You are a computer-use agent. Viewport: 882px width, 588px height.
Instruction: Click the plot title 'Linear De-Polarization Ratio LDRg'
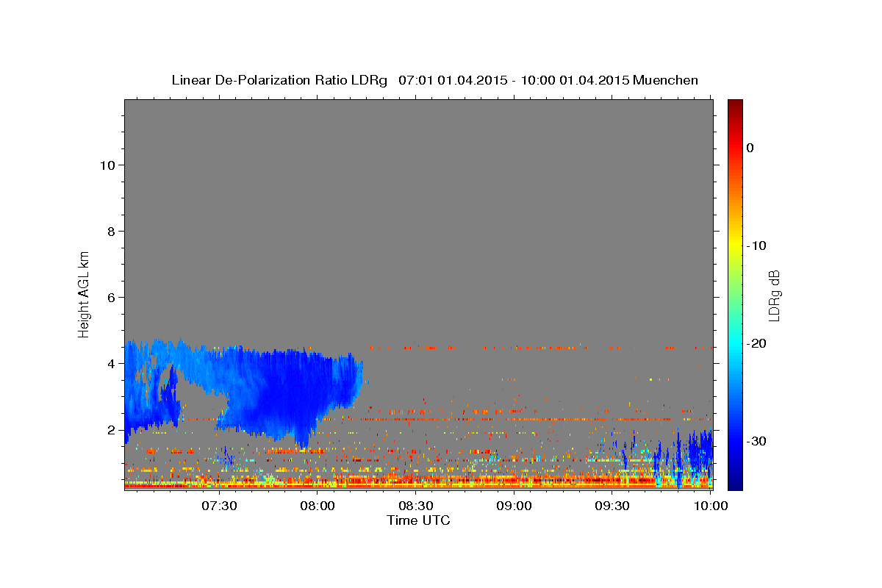pyautogui.click(x=279, y=80)
